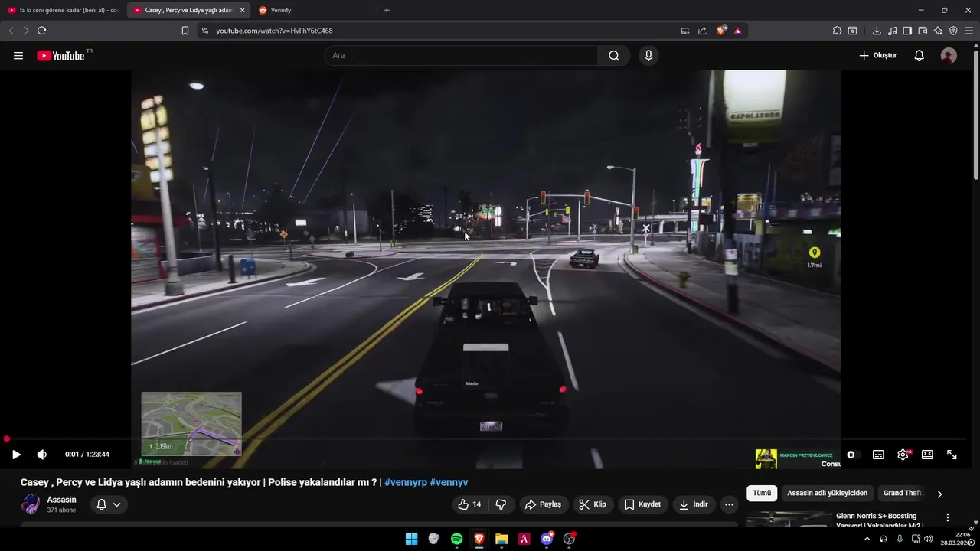Show more filter chips with right arrow
980x551 pixels.
[x=939, y=494]
